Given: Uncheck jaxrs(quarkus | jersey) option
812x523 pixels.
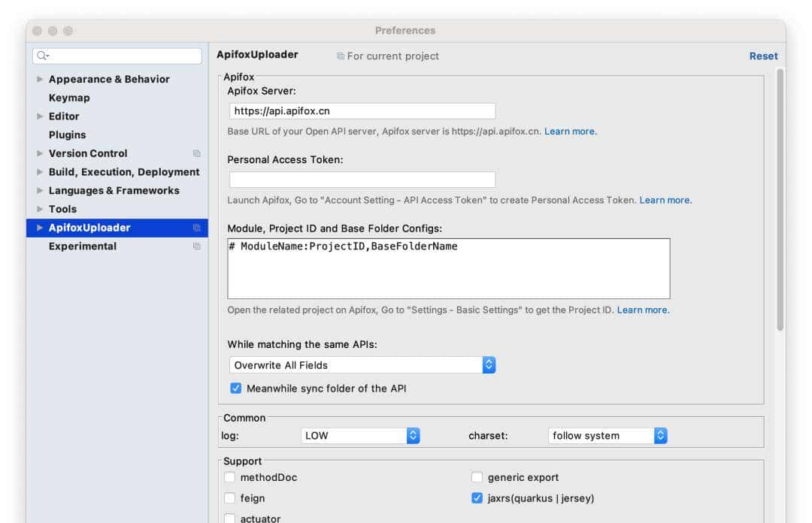Looking at the screenshot, I should coord(477,498).
